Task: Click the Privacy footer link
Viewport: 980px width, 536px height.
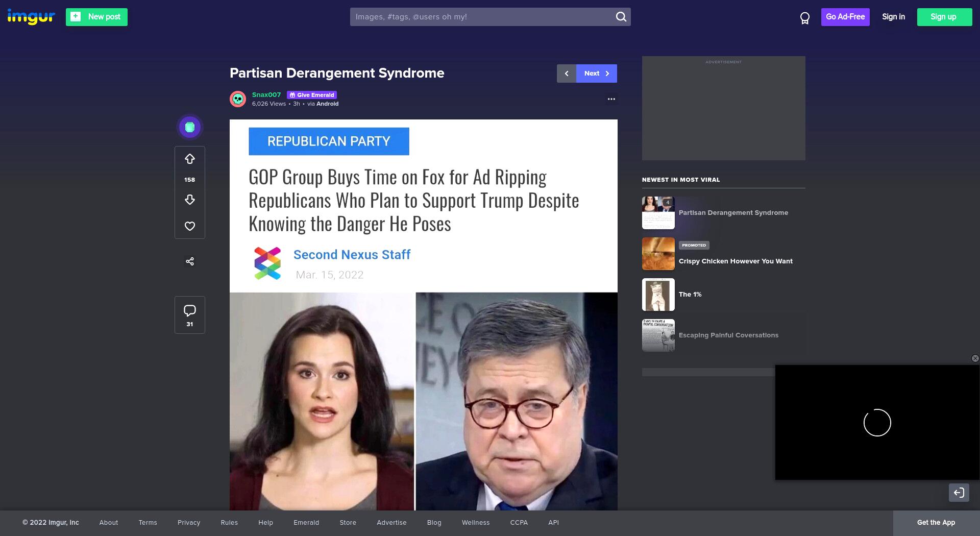Action: (x=189, y=523)
